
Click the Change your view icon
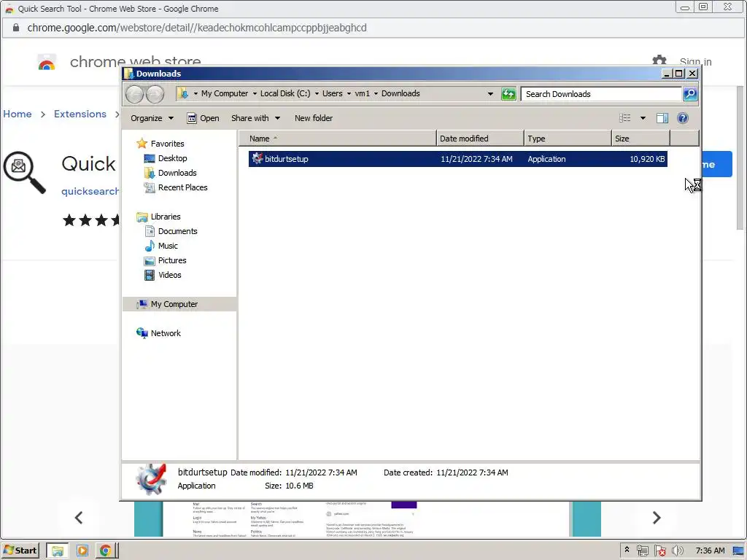(x=624, y=118)
